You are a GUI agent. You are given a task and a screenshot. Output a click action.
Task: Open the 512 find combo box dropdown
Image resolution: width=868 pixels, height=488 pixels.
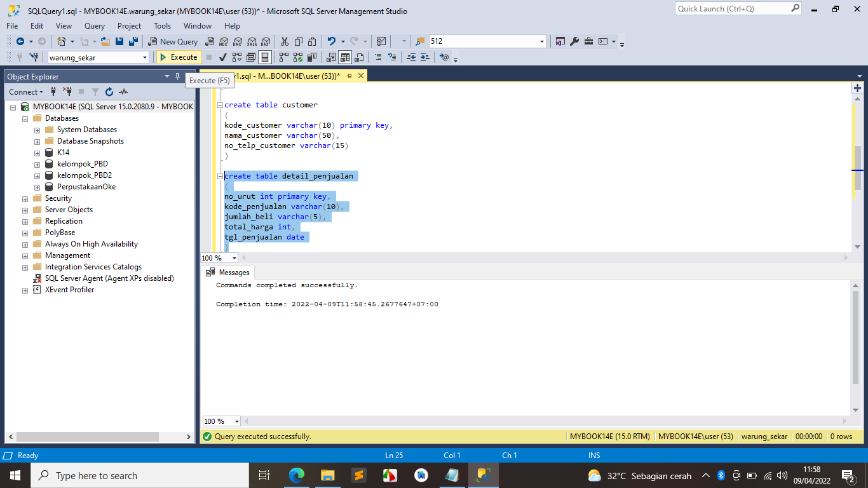[x=542, y=41]
